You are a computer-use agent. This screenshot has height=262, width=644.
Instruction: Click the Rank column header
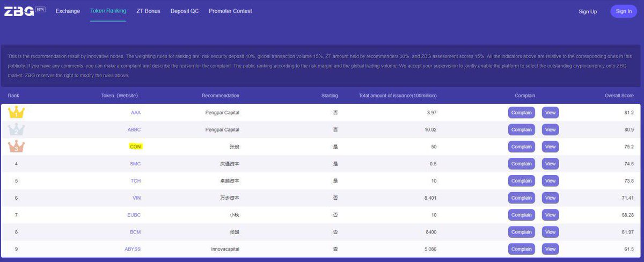click(13, 96)
